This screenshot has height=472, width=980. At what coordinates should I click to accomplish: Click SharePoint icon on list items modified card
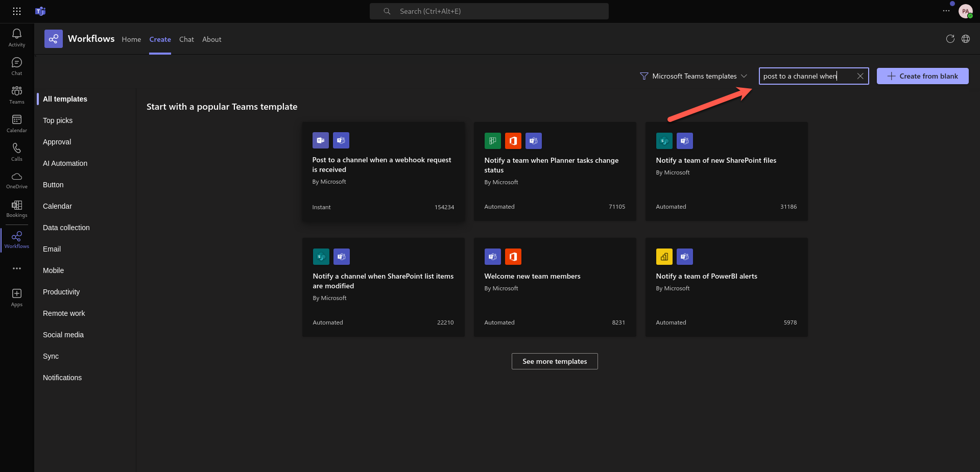click(321, 257)
